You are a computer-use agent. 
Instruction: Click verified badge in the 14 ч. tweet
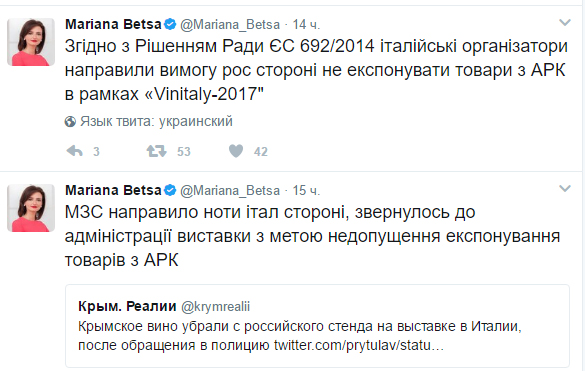170,25
